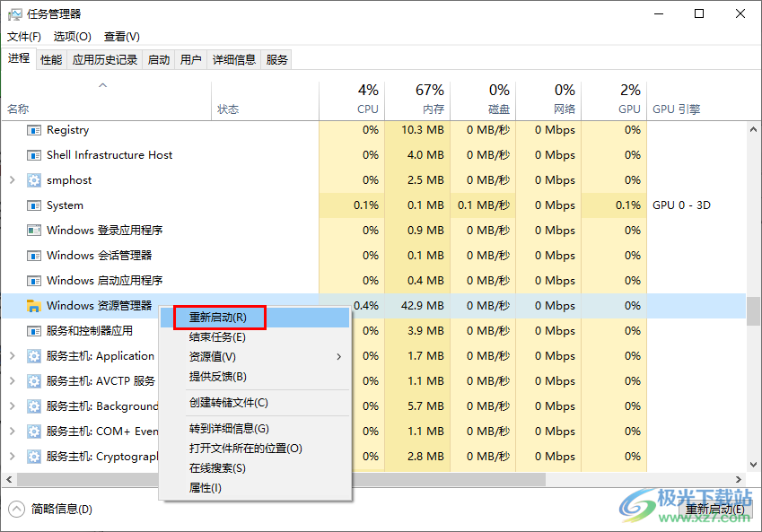762x532 pixels.
Task: Click the Windows 会话管理器 icon
Action: (33, 256)
